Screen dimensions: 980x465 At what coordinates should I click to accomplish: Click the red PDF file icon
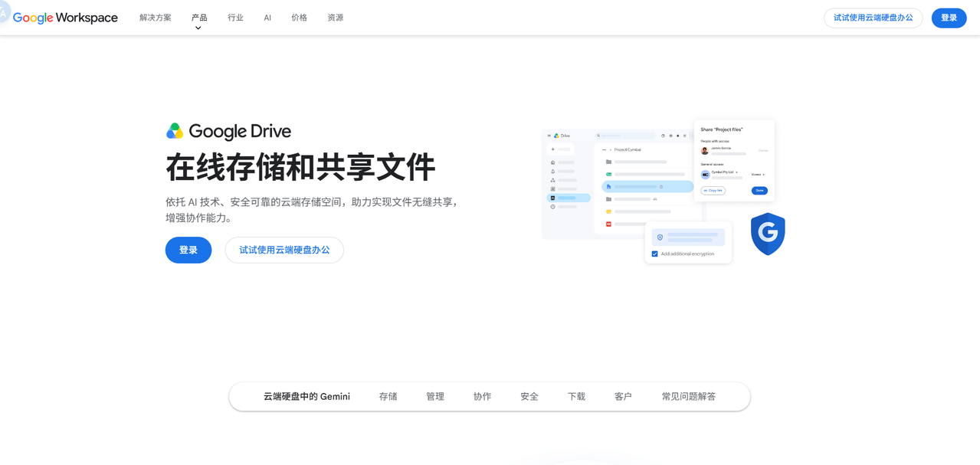pyautogui.click(x=608, y=224)
